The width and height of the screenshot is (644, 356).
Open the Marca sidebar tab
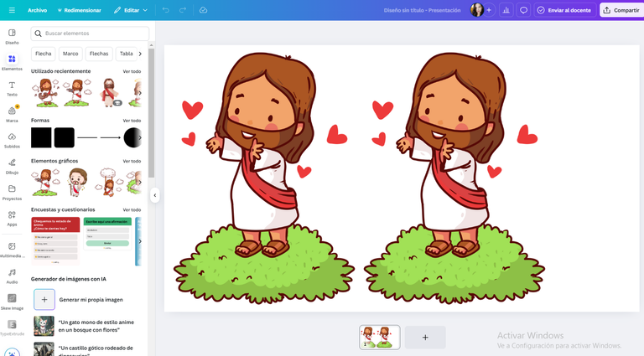[12, 115]
